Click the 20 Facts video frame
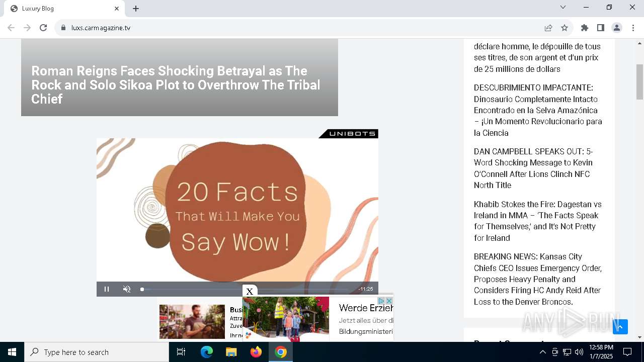This screenshot has width=644, height=362. tap(237, 210)
